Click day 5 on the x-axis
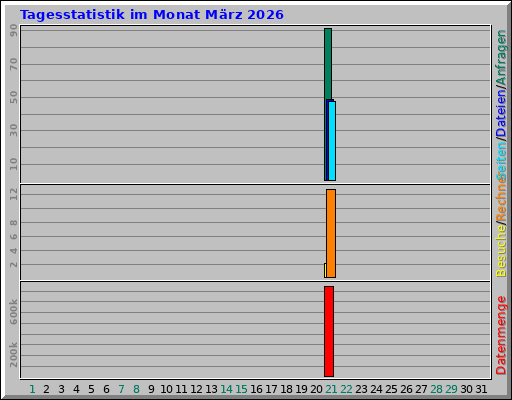 click(x=91, y=389)
